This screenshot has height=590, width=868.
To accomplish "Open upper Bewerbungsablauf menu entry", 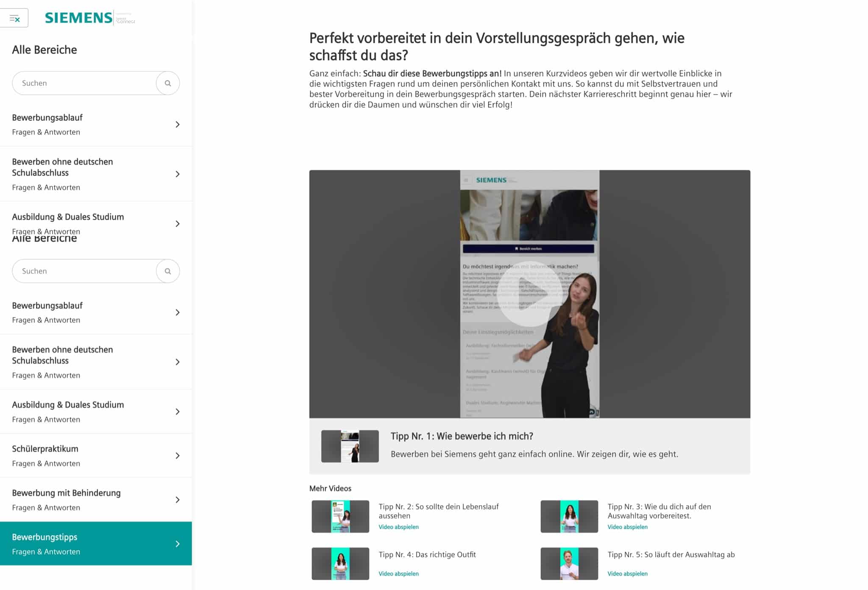I will [x=96, y=124].
